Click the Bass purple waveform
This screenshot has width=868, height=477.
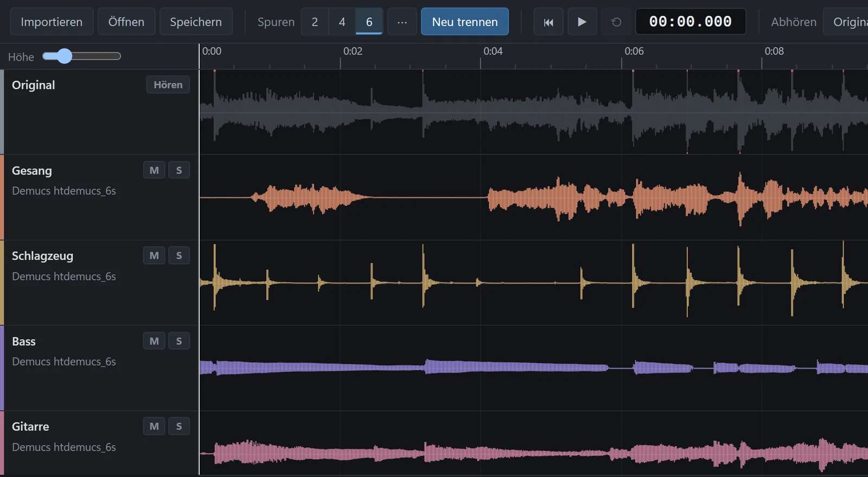(x=534, y=368)
